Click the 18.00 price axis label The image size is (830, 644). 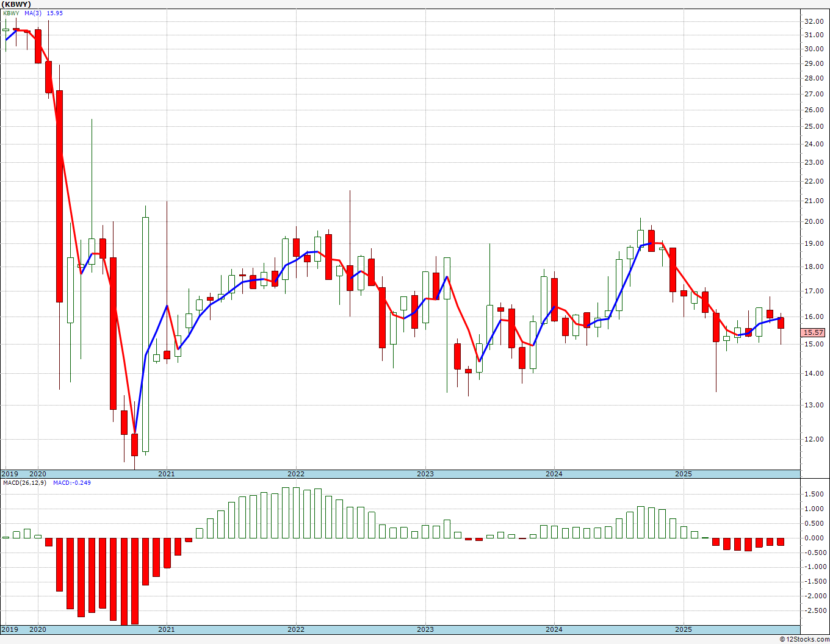click(x=814, y=267)
